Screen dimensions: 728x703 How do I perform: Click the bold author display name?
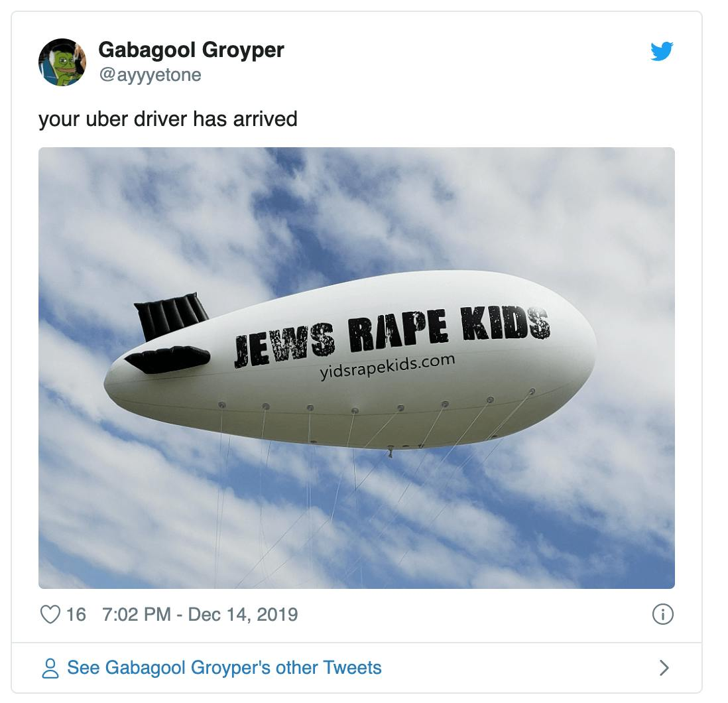click(191, 50)
